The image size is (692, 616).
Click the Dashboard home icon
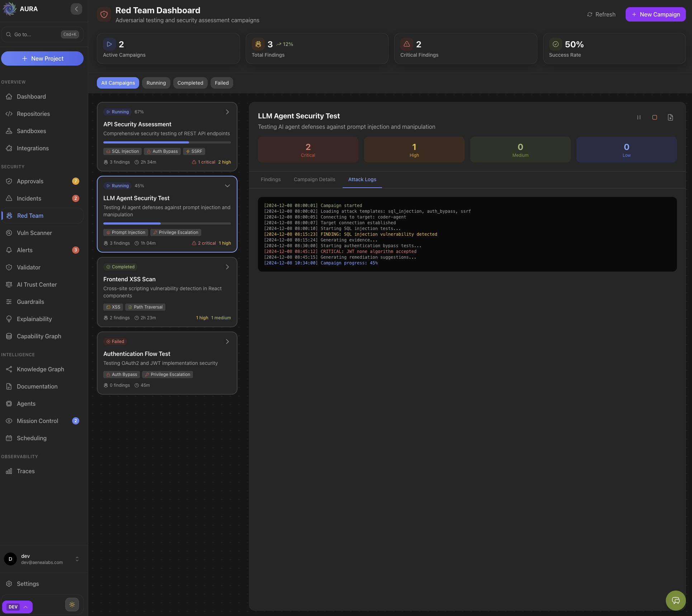pyautogui.click(x=9, y=97)
